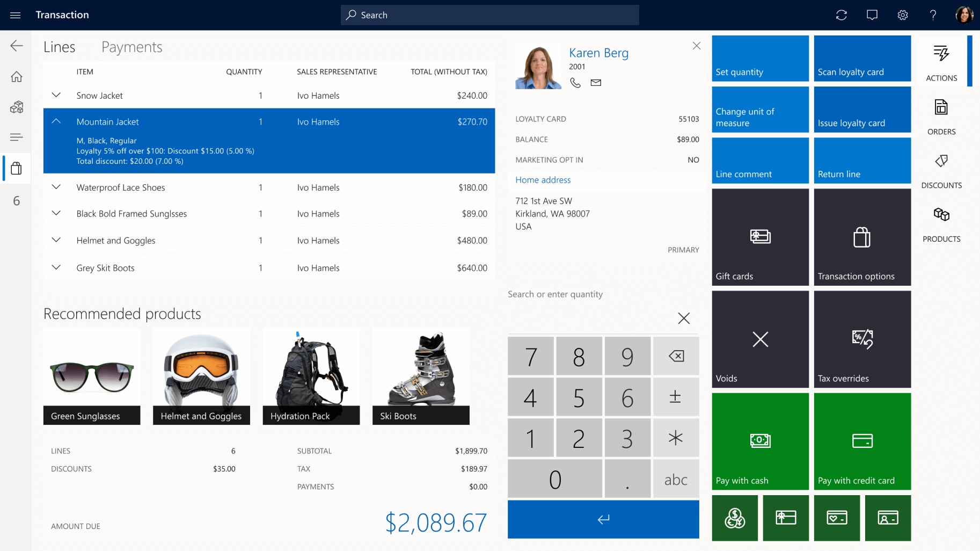
Task: Select the Actions panel icon
Action: click(x=941, y=62)
